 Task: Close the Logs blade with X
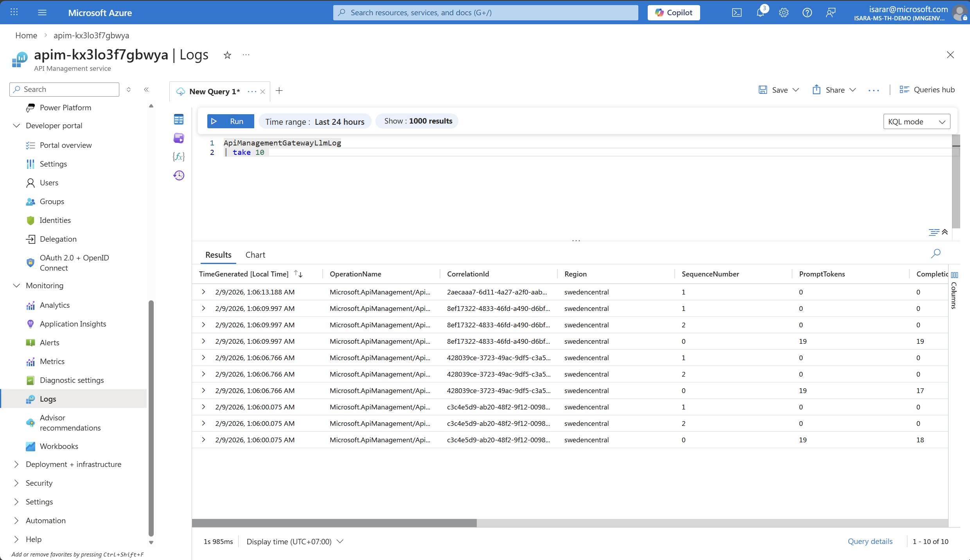tap(950, 55)
